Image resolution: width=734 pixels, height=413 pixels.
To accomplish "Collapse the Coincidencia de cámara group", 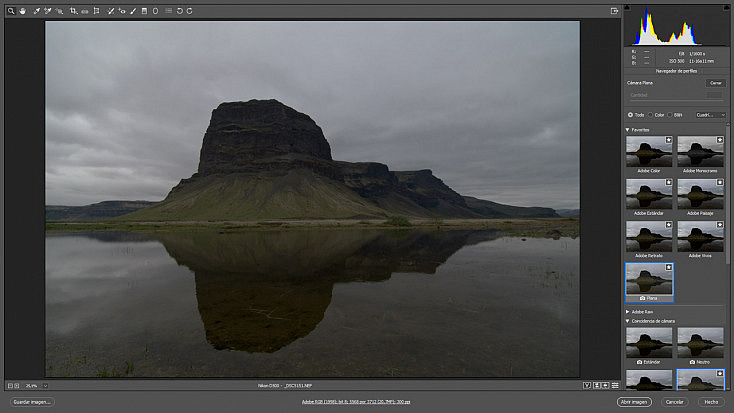I will click(628, 321).
